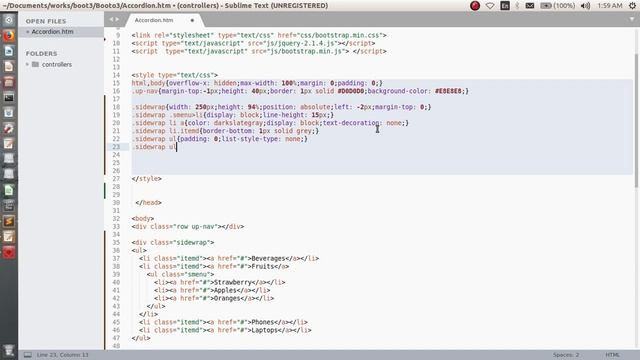Click the #D0D0D0 border color value
Viewport: 640px width, 360px height.
351,91
